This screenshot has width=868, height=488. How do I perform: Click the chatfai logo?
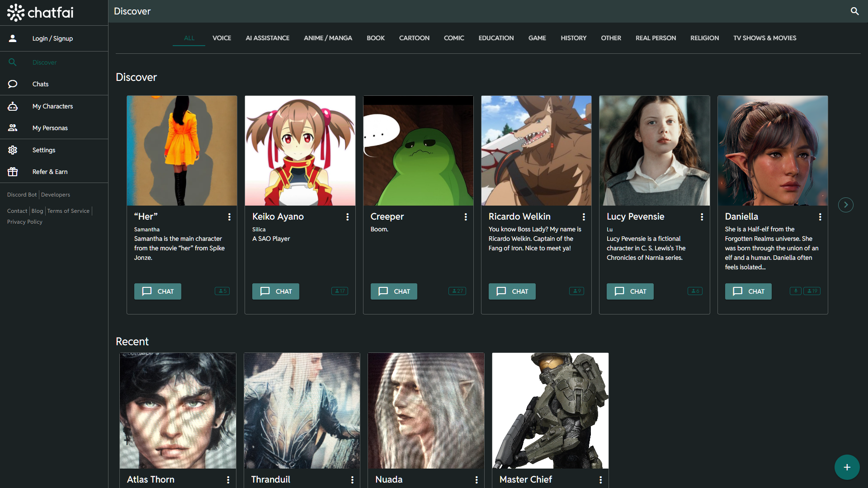[x=40, y=13]
